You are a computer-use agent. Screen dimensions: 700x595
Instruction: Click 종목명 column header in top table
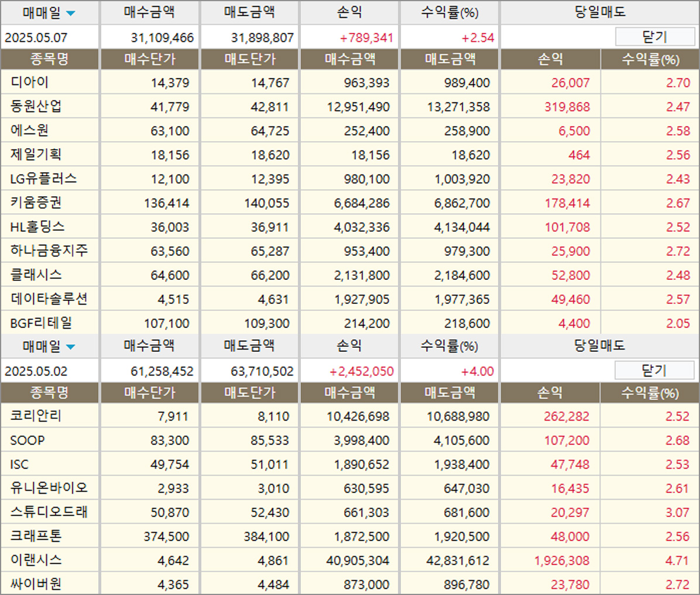click(50, 59)
